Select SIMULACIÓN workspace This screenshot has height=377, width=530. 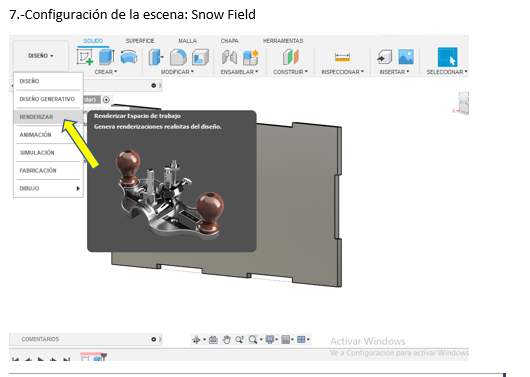(x=48, y=153)
